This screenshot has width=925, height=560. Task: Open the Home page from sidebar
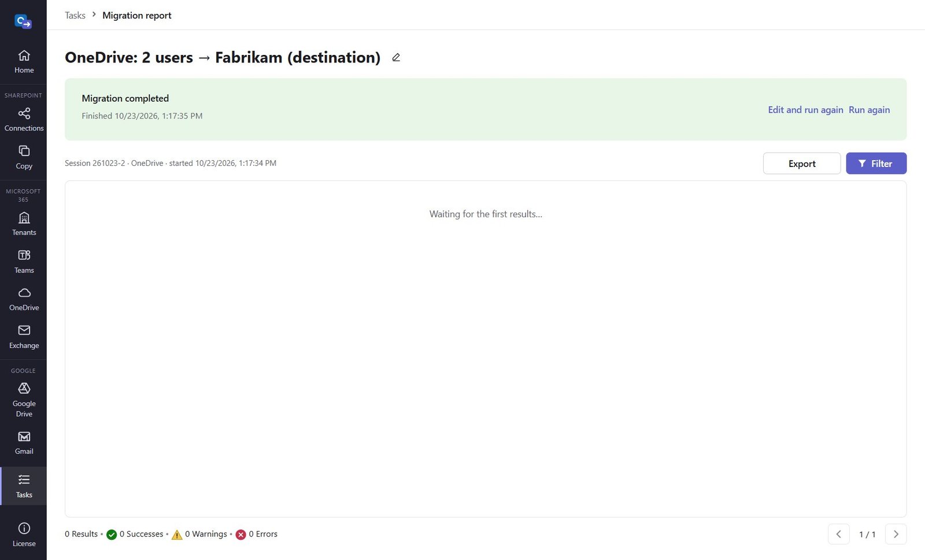pos(24,62)
